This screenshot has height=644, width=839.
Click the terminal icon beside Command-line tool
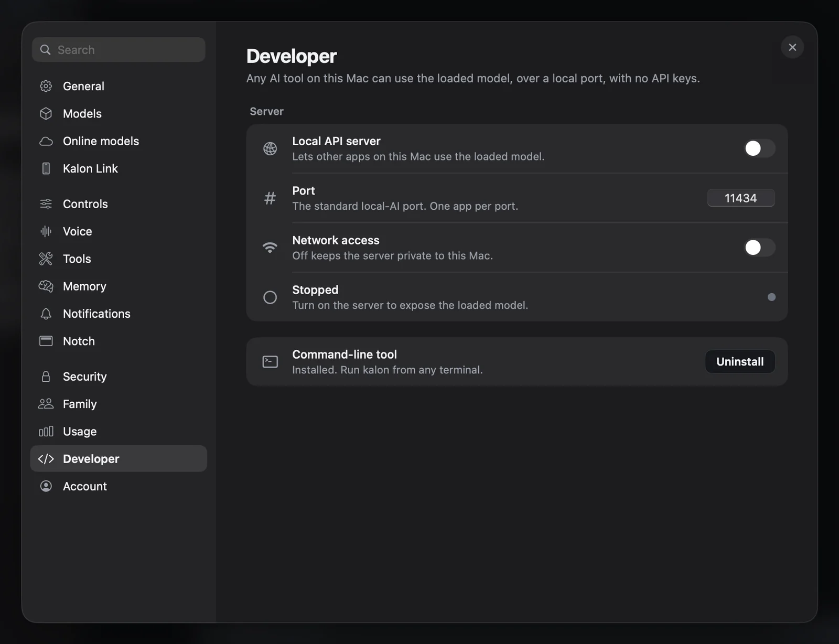click(x=270, y=362)
